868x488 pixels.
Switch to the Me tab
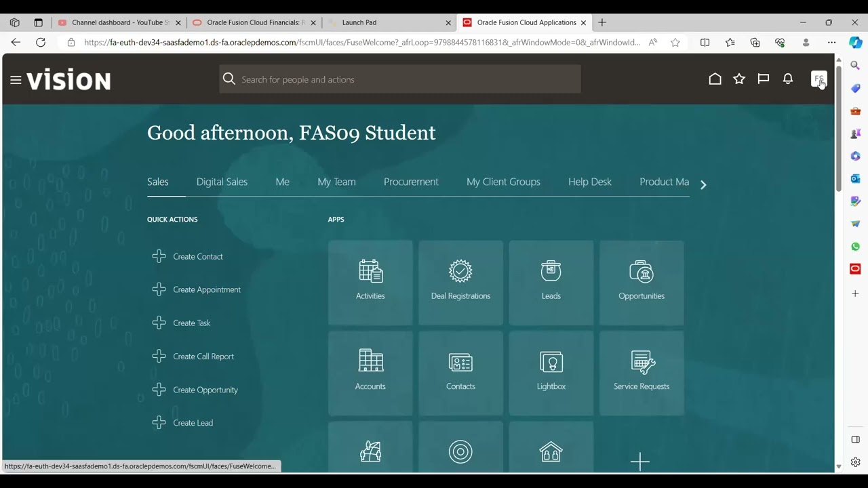[282, 182]
